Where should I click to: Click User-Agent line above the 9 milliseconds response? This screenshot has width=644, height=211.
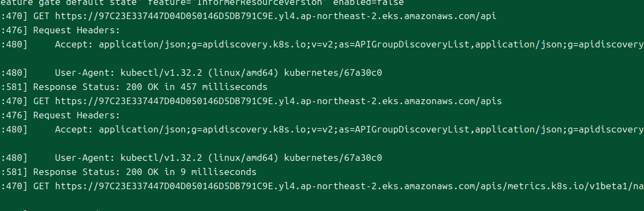coord(219,158)
